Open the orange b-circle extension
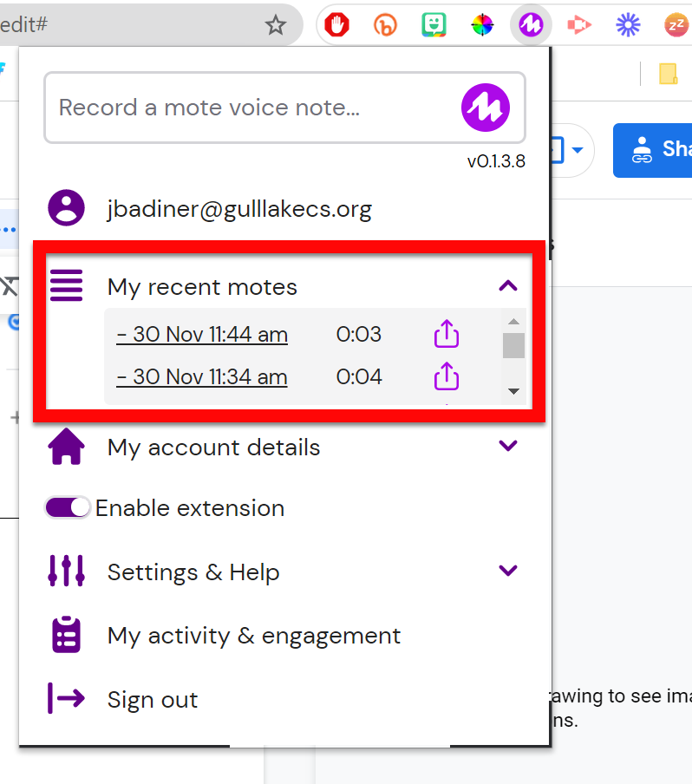The height and width of the screenshot is (784, 692). 385,24
